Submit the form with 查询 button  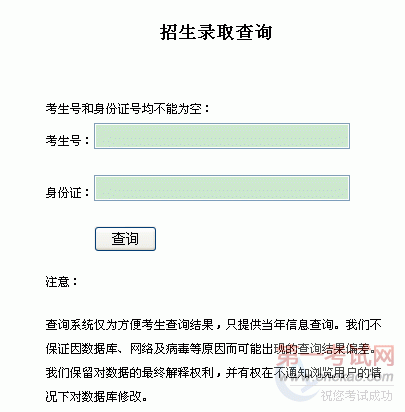(x=125, y=239)
